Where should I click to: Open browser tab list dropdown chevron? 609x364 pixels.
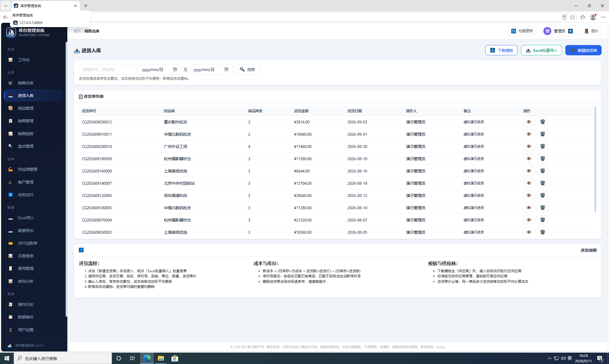(x=5, y=6)
